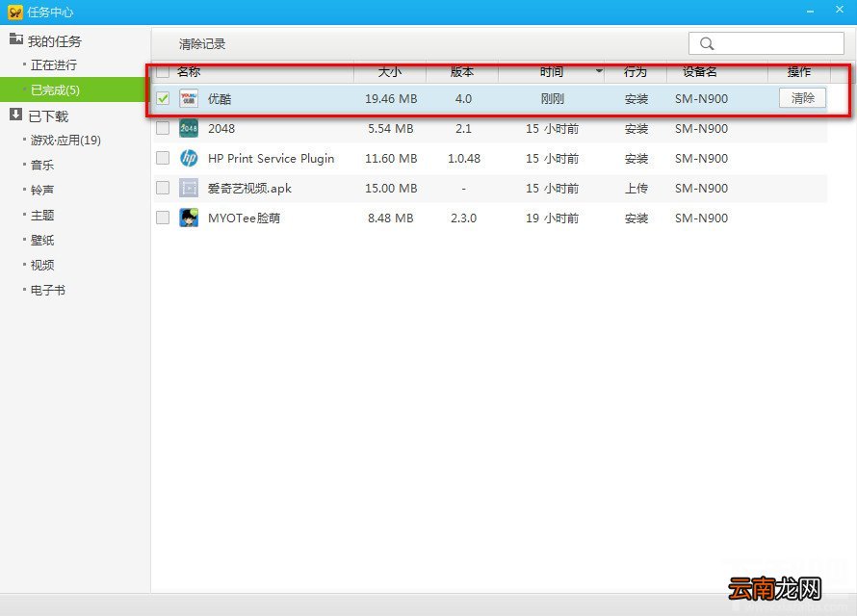Viewport: 857px width, 616px height.
Task: Check the 2048 row checkbox
Action: [163, 128]
